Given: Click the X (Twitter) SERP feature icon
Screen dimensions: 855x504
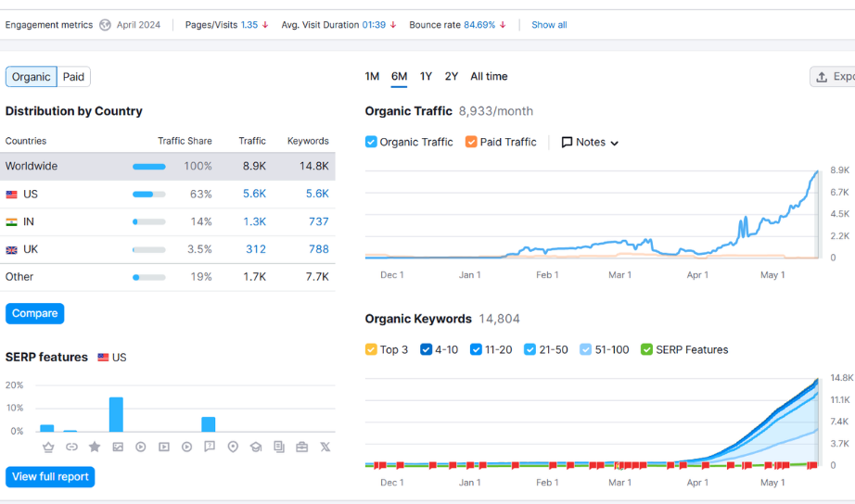Looking at the screenshot, I should click(x=325, y=447).
